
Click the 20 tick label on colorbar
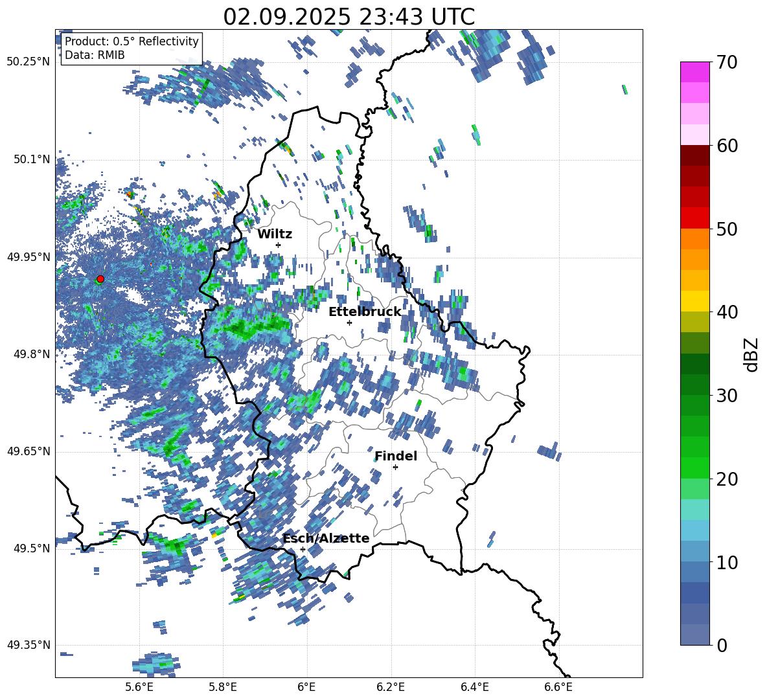(x=727, y=479)
